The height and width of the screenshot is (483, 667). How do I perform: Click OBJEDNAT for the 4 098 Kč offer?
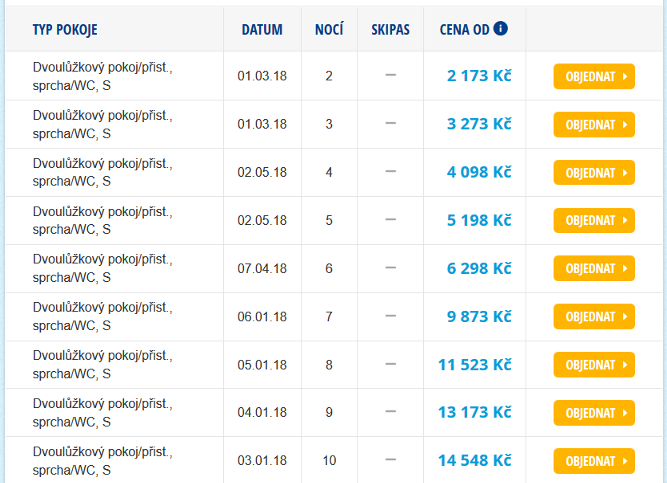click(594, 173)
